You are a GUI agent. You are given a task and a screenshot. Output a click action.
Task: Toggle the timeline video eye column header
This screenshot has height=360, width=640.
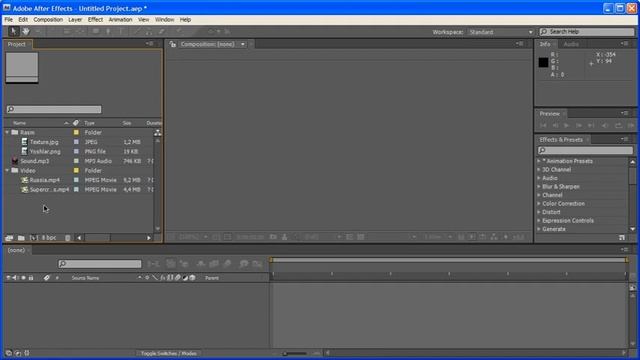8,278
